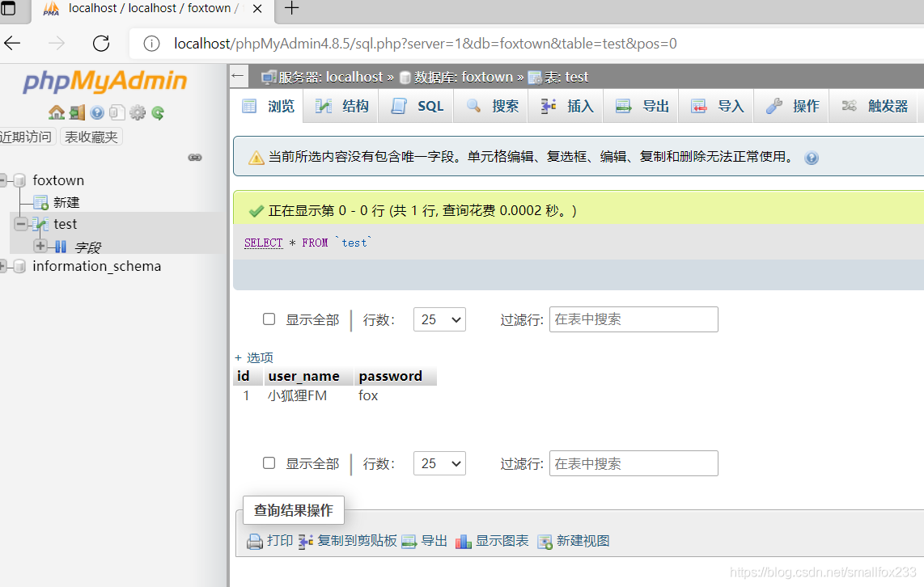Go back with browser back arrow
This screenshot has width=924, height=587.
coord(12,44)
